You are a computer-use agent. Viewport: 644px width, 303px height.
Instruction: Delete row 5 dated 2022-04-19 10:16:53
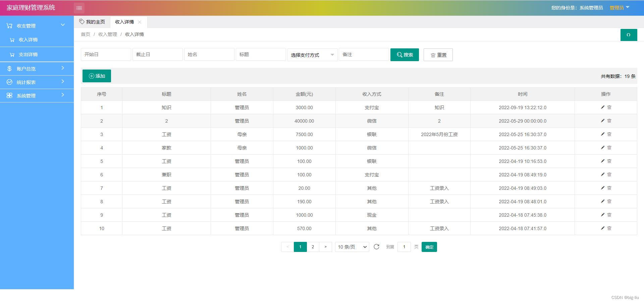click(x=609, y=161)
